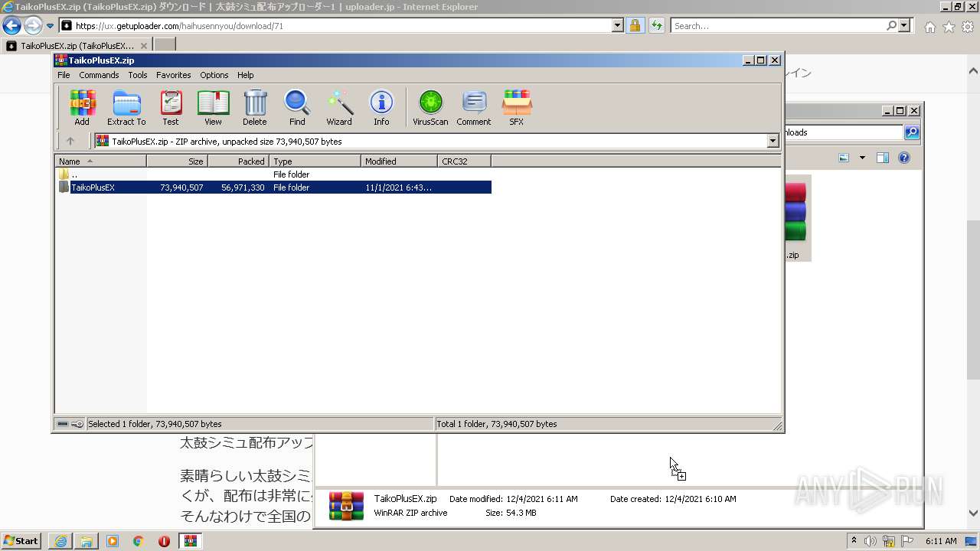This screenshot has width=980, height=551.
Task: Open Explorer window help icon
Action: 904,158
